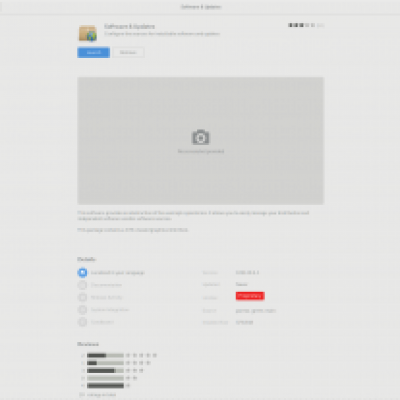The width and height of the screenshot is (400, 400).
Task: Click the System Integration badge icon
Action: [82, 310]
